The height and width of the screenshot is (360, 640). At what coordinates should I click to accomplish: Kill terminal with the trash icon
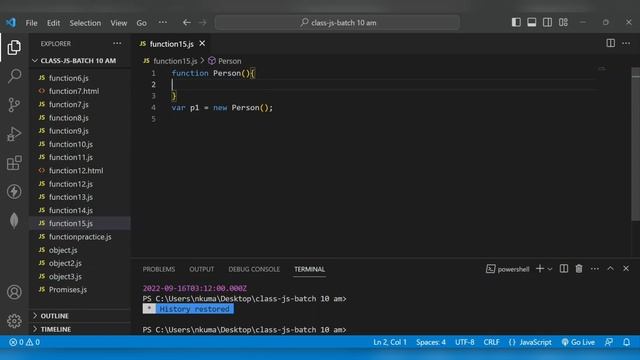point(579,269)
